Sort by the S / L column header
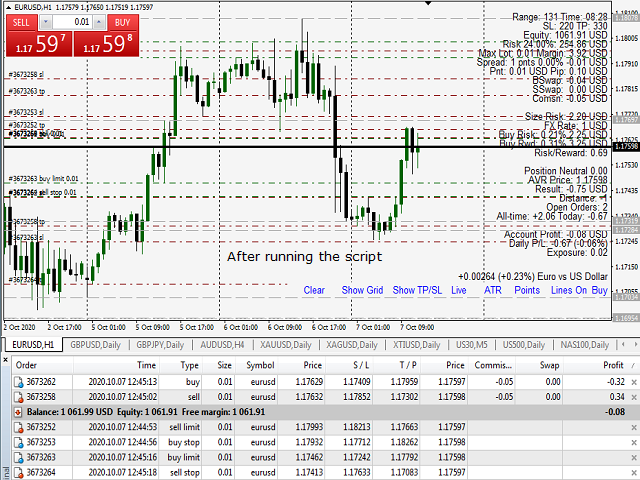640x480 pixels. pos(349,365)
